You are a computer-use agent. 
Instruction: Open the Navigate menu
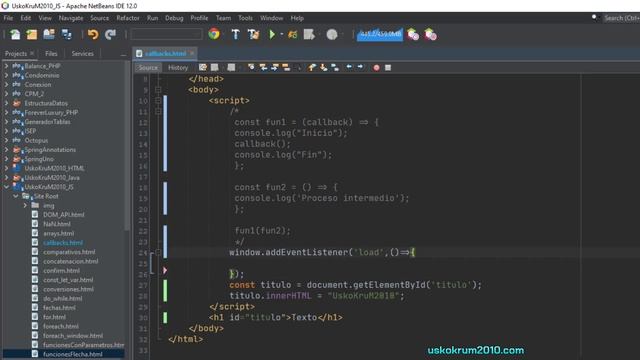click(71, 18)
